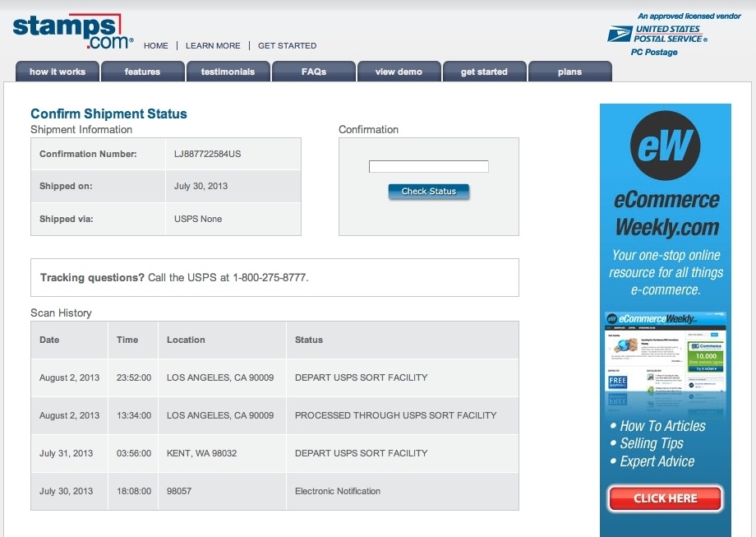
Task: Click the USPS None shipped via value
Action: [198, 219]
